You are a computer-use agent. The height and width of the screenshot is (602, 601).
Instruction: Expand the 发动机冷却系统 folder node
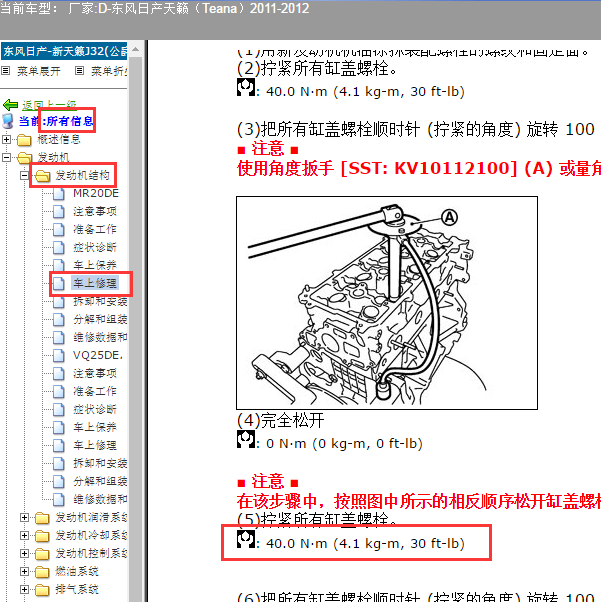(24, 535)
